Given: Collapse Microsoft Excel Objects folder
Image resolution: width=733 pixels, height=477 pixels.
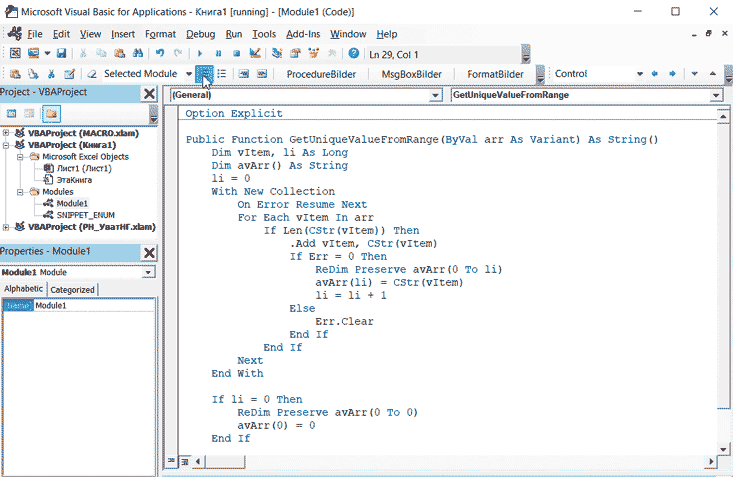Looking at the screenshot, I should click(20, 157).
